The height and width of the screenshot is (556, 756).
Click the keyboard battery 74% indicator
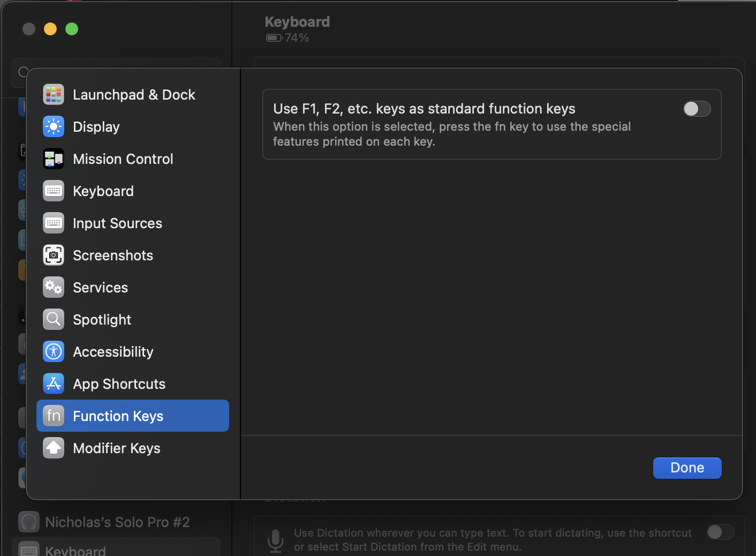click(x=288, y=38)
